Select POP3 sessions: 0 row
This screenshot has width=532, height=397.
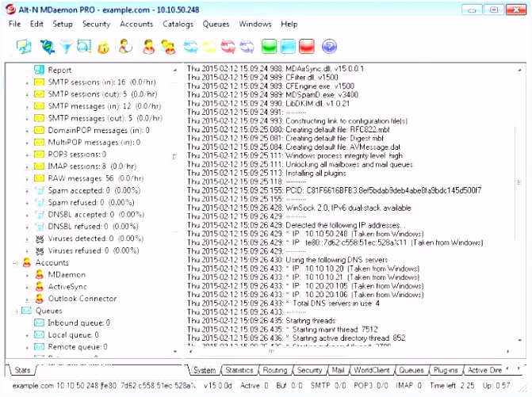[x=77, y=155]
